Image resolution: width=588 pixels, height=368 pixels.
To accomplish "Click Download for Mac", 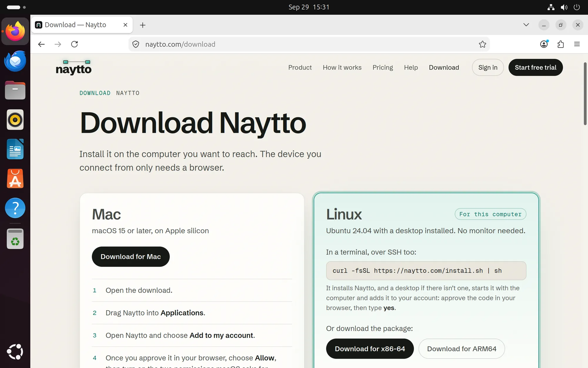I will click(x=131, y=257).
